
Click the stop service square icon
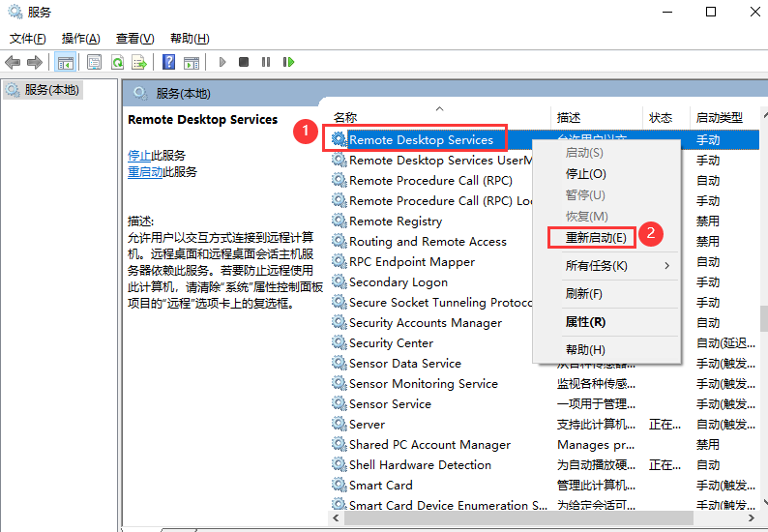244,62
